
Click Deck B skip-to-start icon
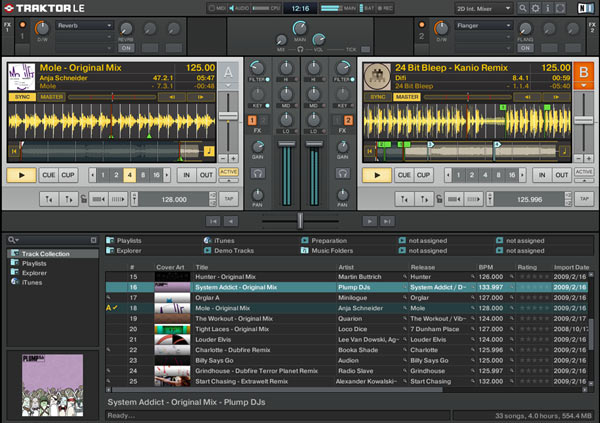[x=370, y=151]
